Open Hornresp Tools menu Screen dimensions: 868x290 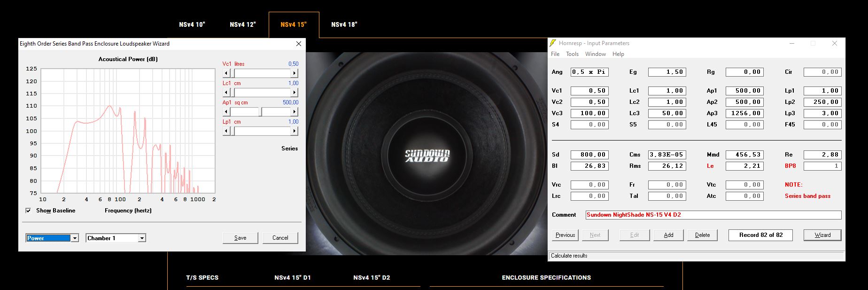coord(572,54)
